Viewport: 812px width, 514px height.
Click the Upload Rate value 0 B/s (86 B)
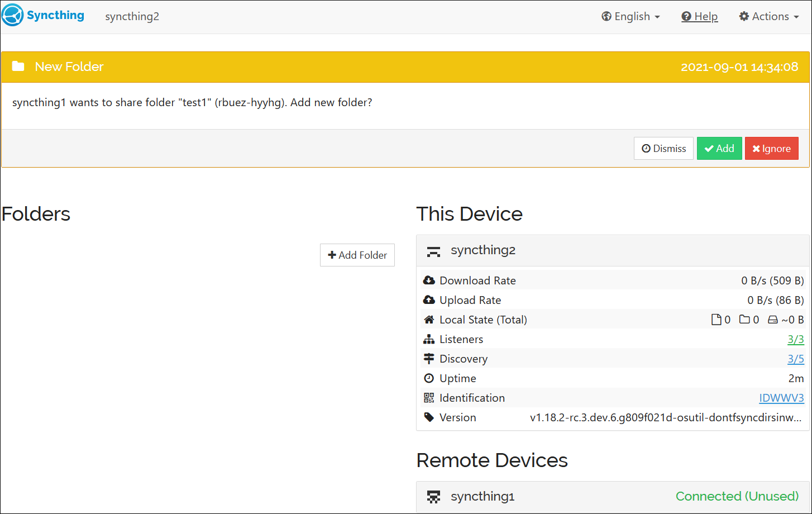(776, 300)
